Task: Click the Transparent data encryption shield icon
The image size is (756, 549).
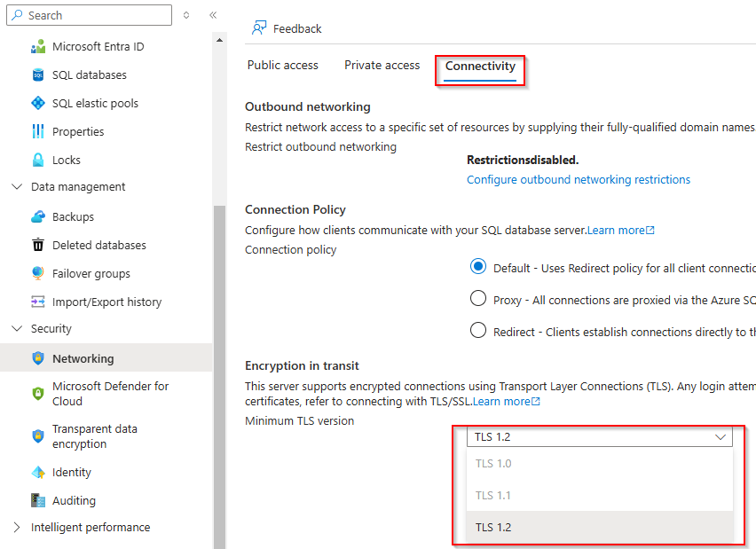Action: (x=38, y=436)
